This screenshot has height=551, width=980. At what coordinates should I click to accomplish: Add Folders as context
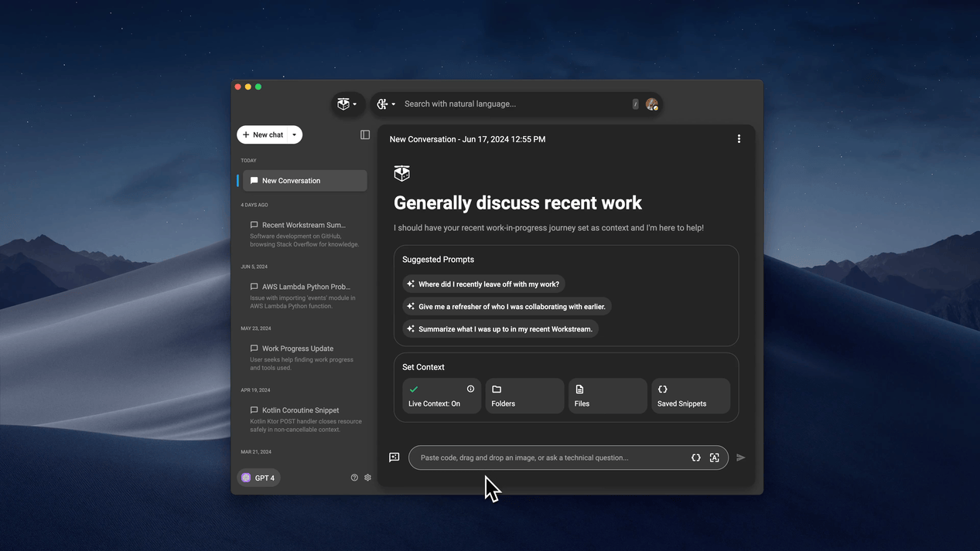(524, 396)
